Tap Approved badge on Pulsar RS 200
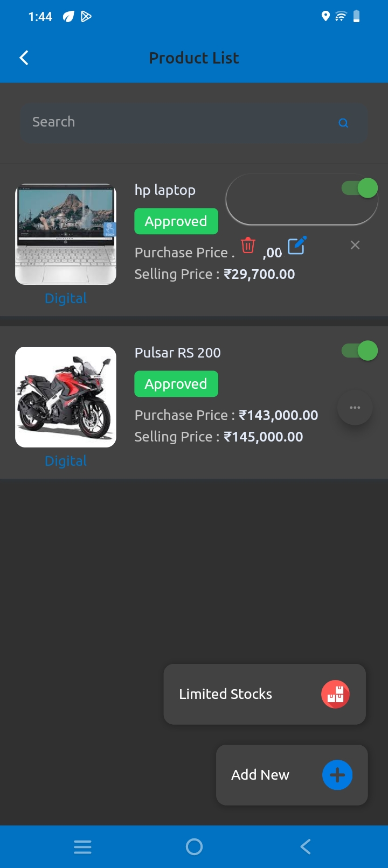The width and height of the screenshot is (388, 868). pyautogui.click(x=176, y=384)
